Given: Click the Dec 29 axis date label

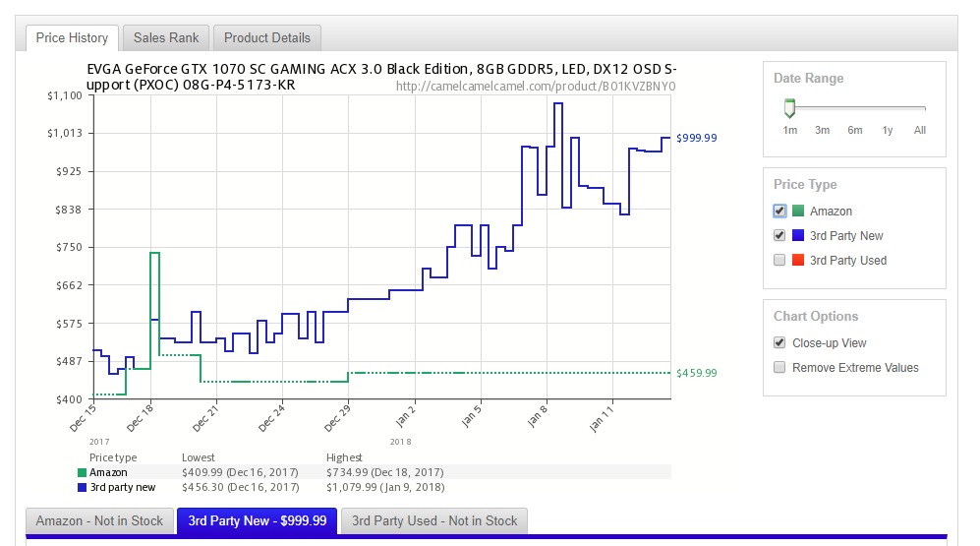Looking at the screenshot, I should point(337,417).
